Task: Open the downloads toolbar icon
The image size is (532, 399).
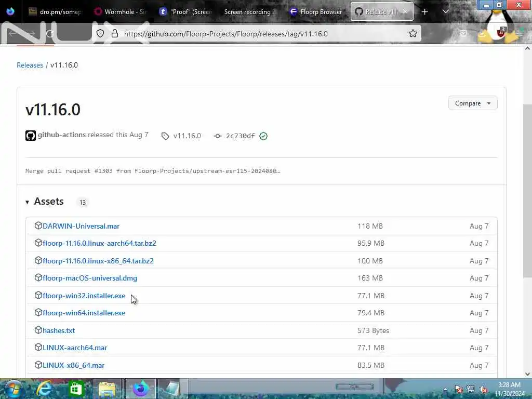Action: (482, 33)
